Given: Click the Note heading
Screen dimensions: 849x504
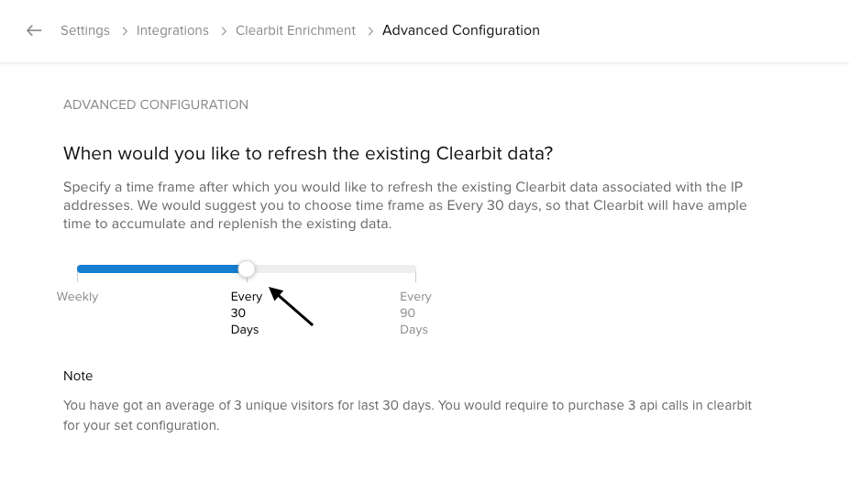Looking at the screenshot, I should [78, 376].
